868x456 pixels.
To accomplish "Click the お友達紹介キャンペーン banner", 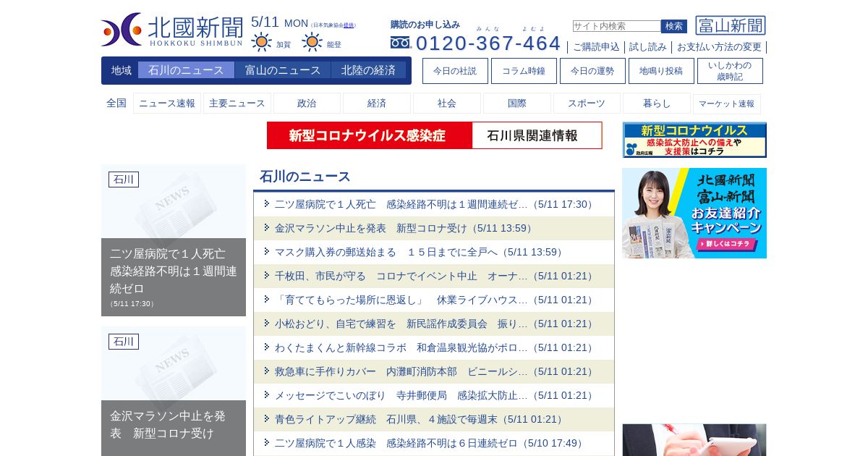I will (694, 213).
